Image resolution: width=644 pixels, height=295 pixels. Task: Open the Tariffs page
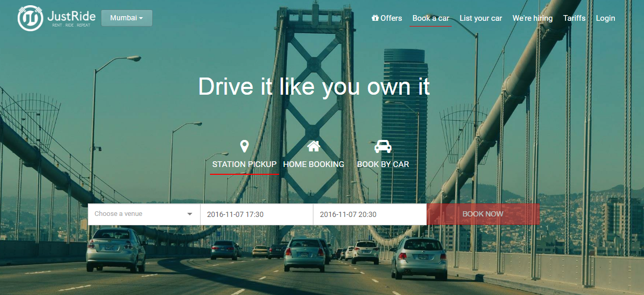[x=574, y=18]
